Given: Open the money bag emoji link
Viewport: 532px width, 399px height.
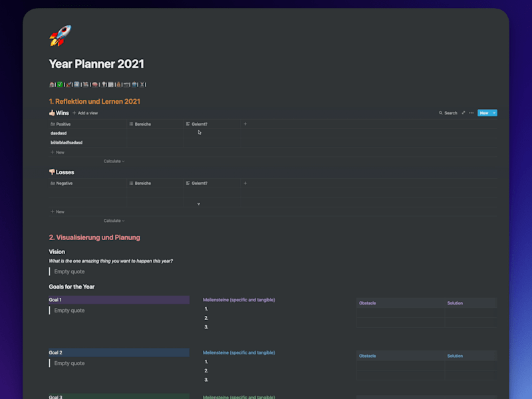Looking at the screenshot, I should (118, 84).
